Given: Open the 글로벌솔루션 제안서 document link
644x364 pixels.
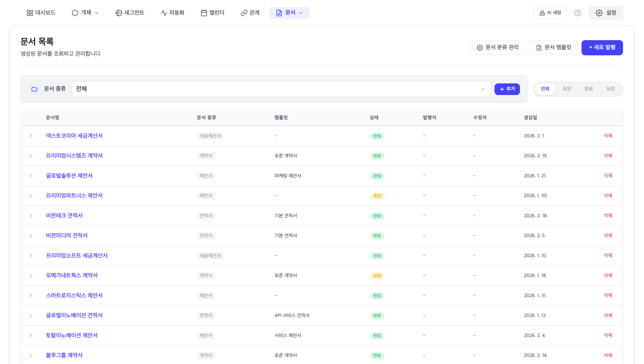Looking at the screenshot, I should point(69,176).
